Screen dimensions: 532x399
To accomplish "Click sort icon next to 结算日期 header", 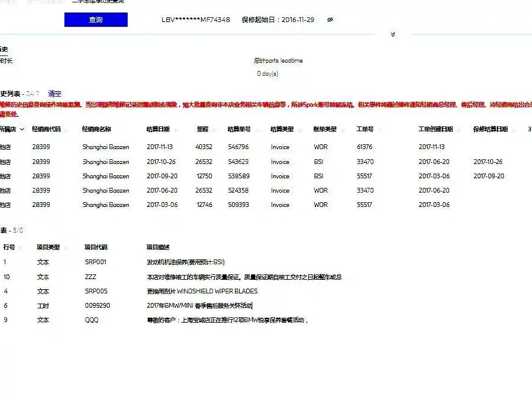I will [x=176, y=130].
